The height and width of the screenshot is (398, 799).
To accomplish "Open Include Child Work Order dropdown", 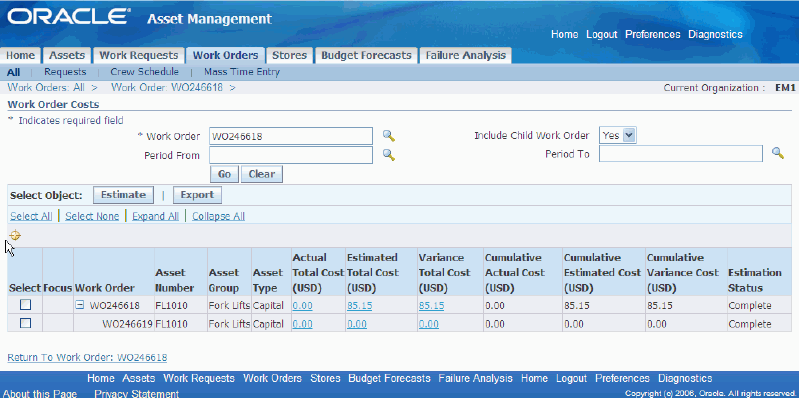I will point(618,136).
